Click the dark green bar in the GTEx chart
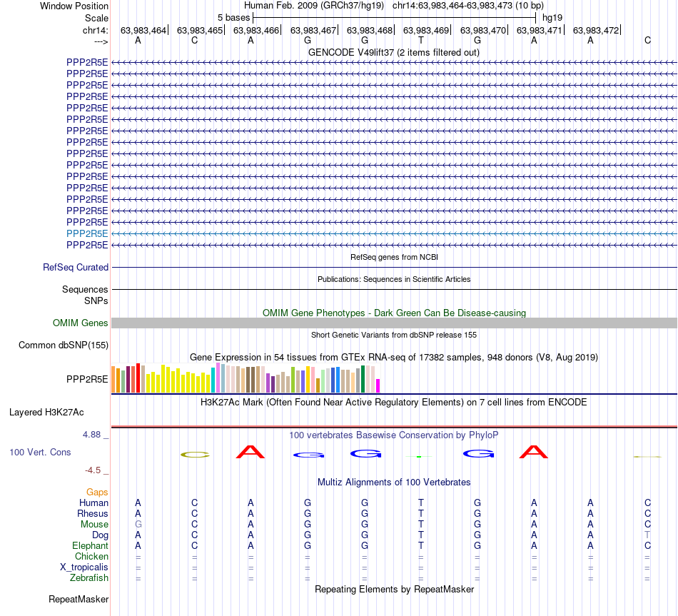The image size is (678, 616). [363, 379]
